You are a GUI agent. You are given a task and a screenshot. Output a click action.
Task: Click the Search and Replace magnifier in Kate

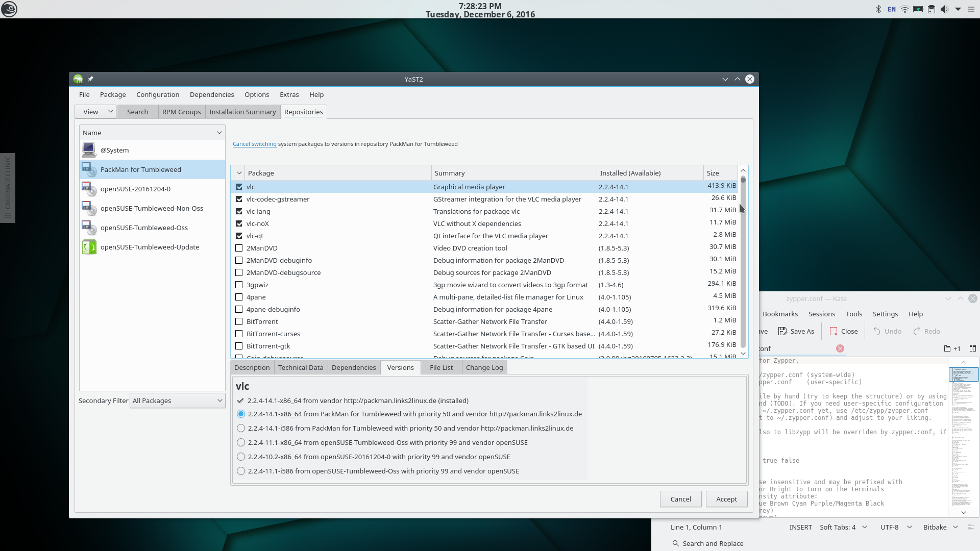(x=676, y=543)
